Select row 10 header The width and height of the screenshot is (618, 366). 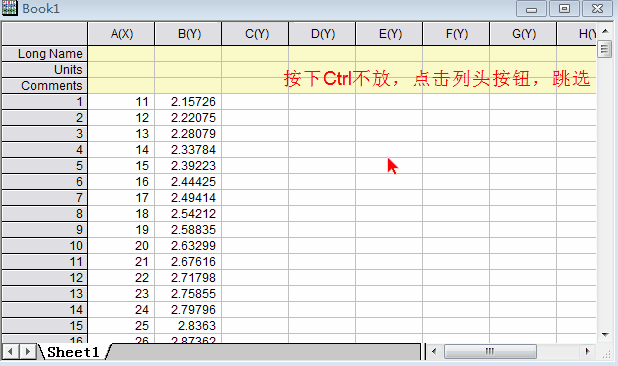[45, 245]
